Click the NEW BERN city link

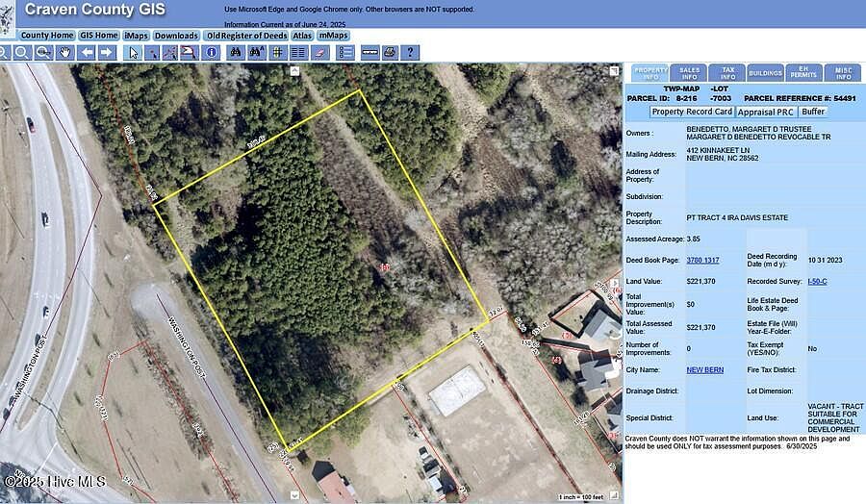[x=704, y=370]
